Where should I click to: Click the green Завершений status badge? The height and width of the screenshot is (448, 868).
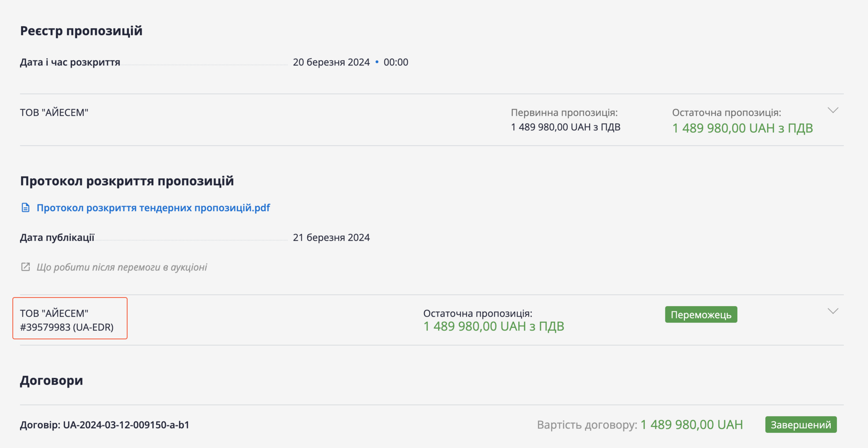(801, 425)
